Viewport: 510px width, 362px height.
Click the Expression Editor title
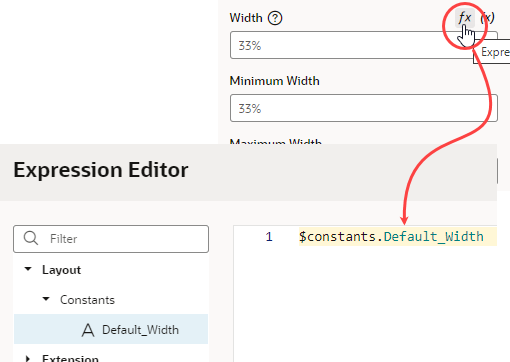tap(101, 170)
